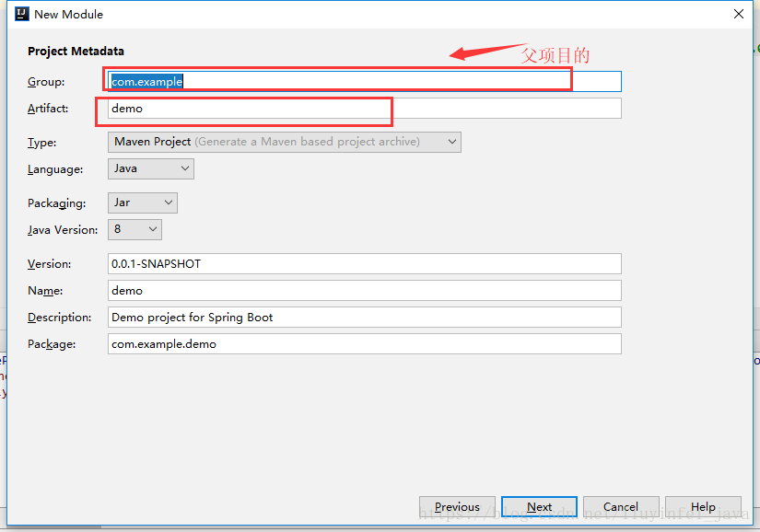This screenshot has width=760, height=532.
Task: Click the Type label
Action: tap(41, 143)
